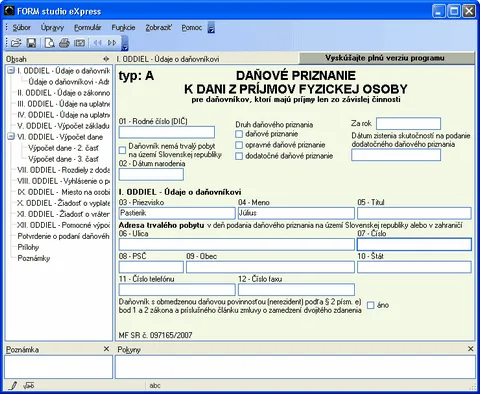
Task: Select 'VII. ODDIEL - Rozdiely z doda' tree item
Action: pyautogui.click(x=64, y=170)
